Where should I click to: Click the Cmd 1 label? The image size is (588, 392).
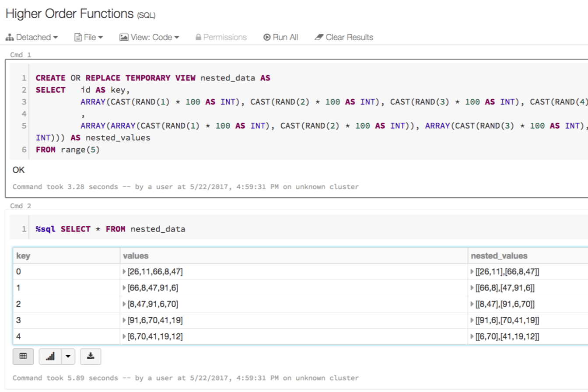(x=21, y=55)
